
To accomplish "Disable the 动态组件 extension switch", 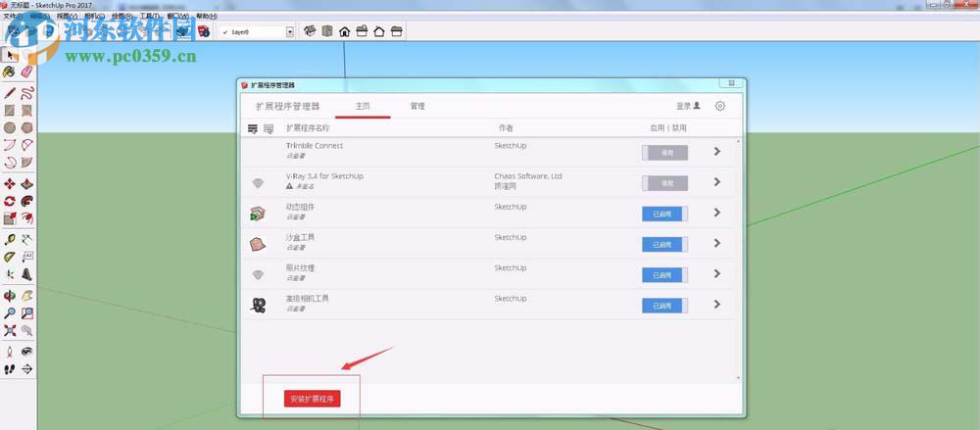I will click(665, 214).
